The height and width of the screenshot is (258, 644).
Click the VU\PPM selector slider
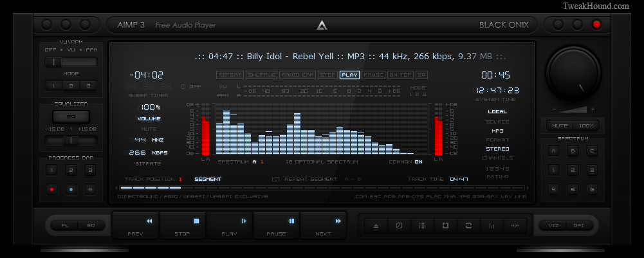point(71,62)
